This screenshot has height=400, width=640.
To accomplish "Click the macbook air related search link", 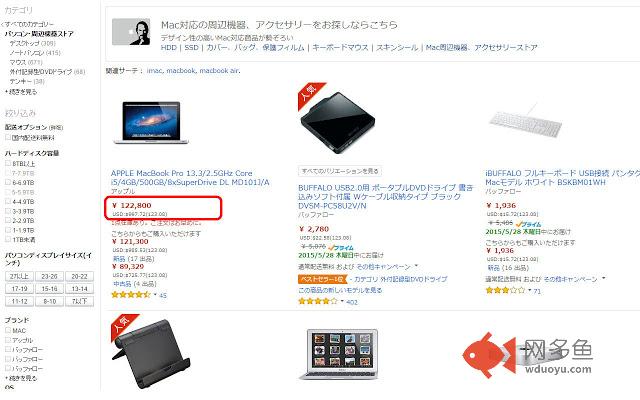I will coord(219,71).
